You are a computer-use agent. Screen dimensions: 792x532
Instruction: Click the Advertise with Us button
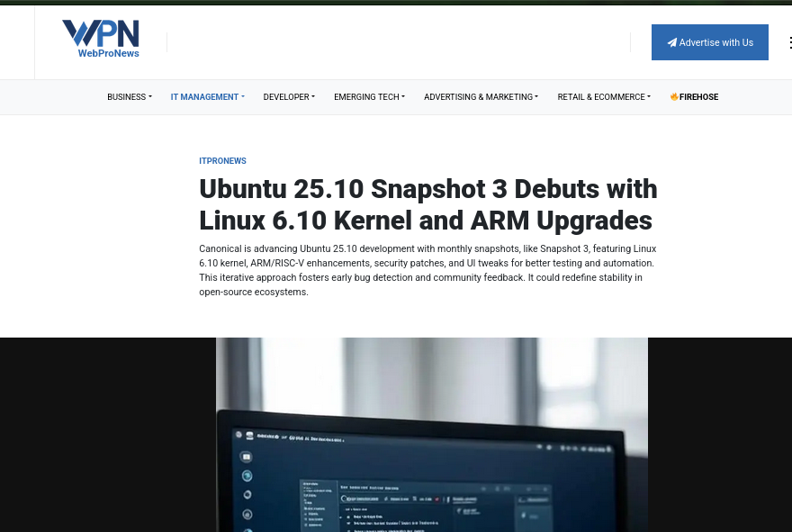[709, 42]
